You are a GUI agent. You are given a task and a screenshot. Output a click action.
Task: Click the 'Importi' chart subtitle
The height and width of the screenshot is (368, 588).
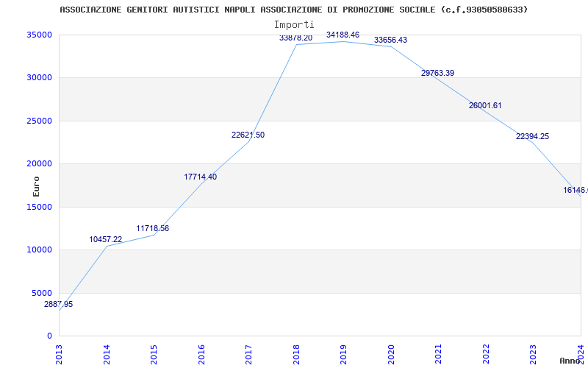(x=294, y=25)
